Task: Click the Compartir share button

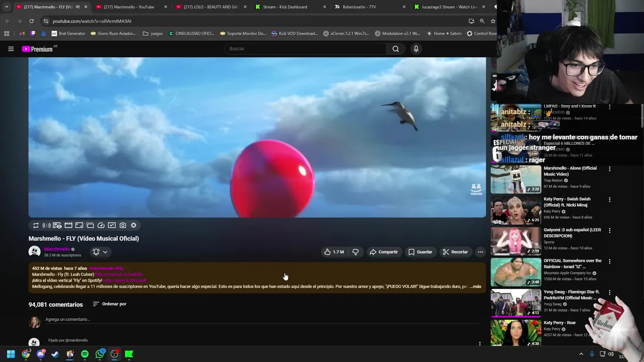Action: pyautogui.click(x=383, y=252)
